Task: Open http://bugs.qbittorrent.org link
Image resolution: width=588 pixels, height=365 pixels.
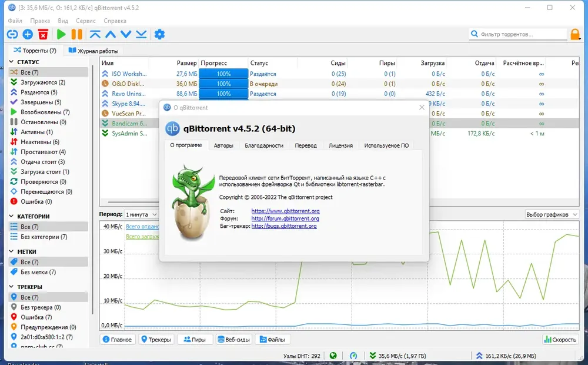Action: coord(284,226)
